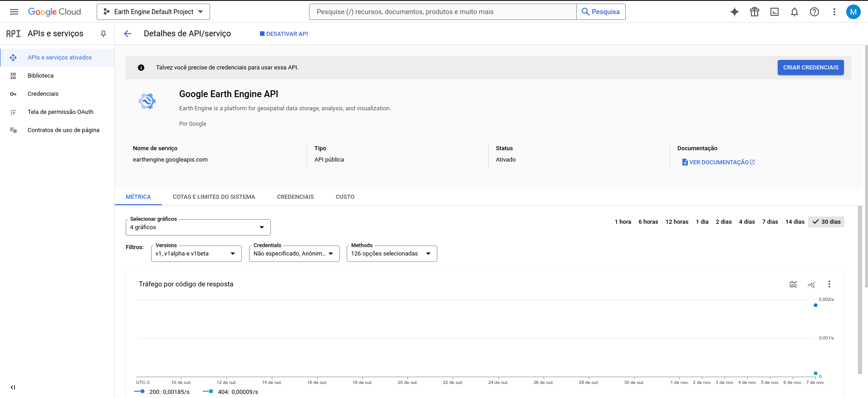Click the Tráfego por código de resposta title
868x398 pixels.
(x=186, y=284)
